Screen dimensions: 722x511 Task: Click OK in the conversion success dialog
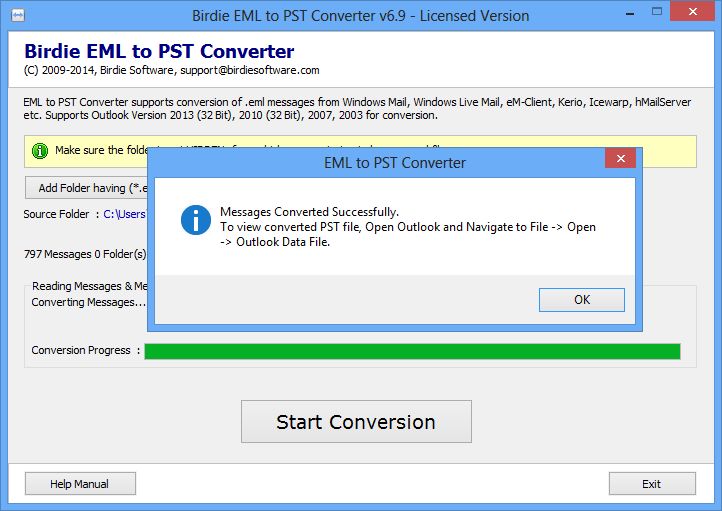coord(582,300)
